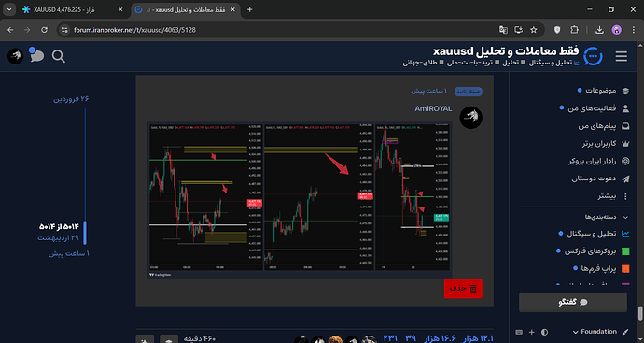Select the فقط معاملات و تحلیل xauusd tab
The width and height of the screenshot is (644, 343).
click(x=186, y=9)
